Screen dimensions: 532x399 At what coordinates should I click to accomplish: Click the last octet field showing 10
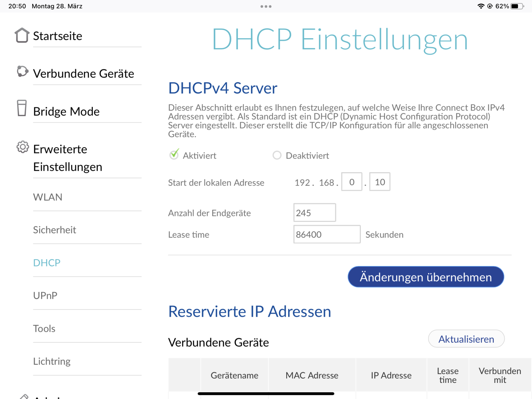380,182
